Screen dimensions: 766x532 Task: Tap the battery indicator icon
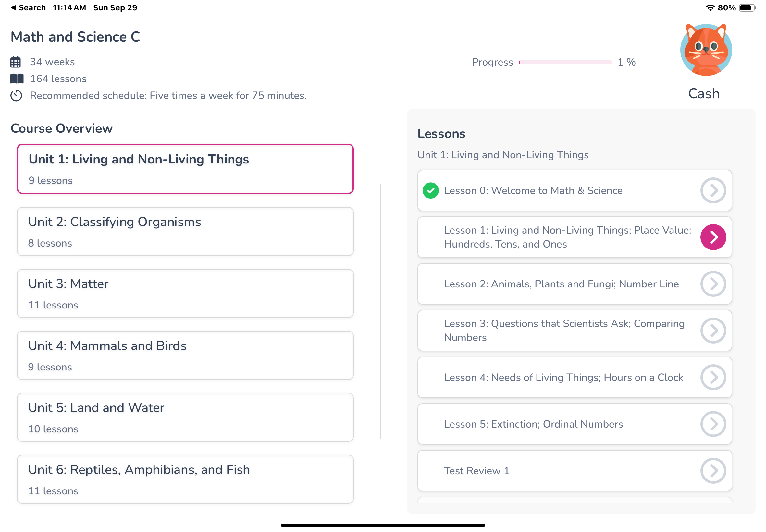[747, 8]
